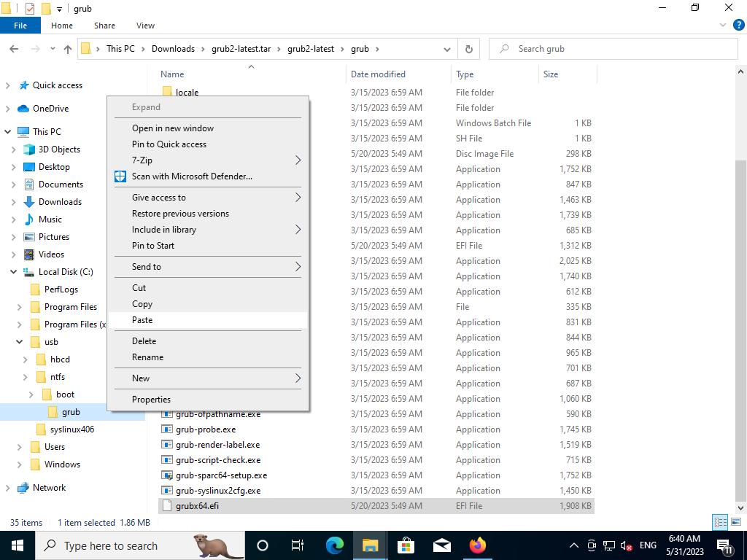Click the Downloads breadcrumb in address bar
Screen dimensions: 747x560
(173, 49)
